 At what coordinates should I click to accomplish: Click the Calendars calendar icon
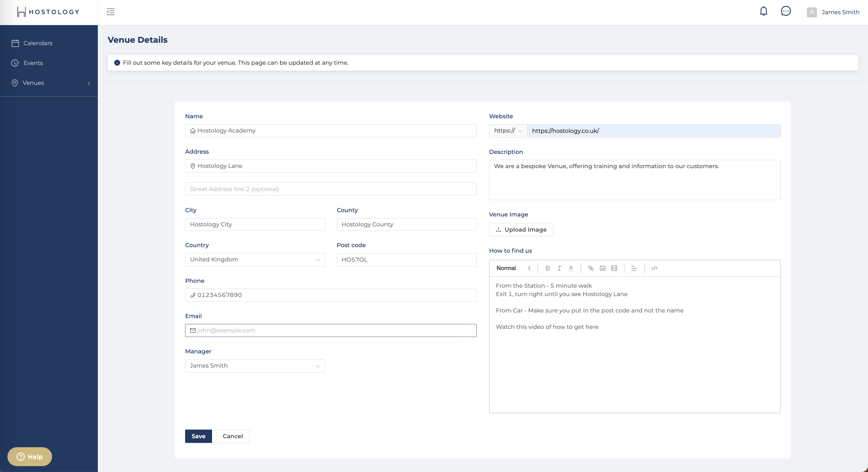point(15,43)
